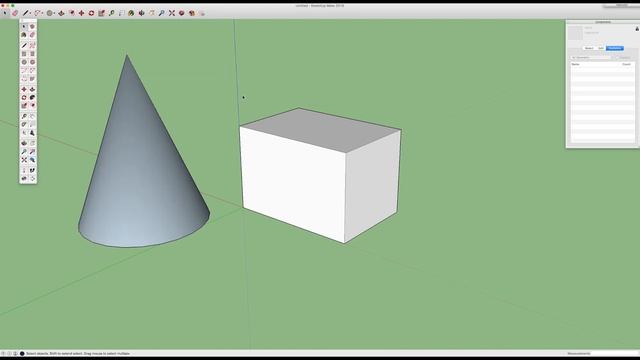This screenshot has height=360, width=640.
Task: Pick the Move tool in the top toolbar
Action: 81,13
